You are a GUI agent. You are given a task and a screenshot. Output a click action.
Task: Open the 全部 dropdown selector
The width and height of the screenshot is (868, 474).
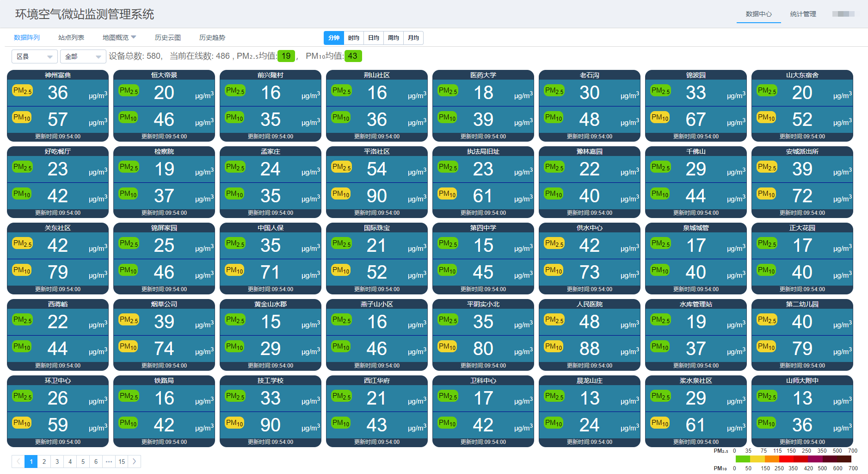[83, 56]
